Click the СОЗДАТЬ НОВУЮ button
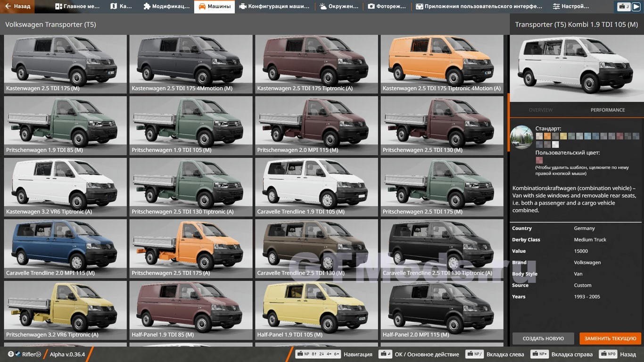The width and height of the screenshot is (644, 362). [543, 338]
